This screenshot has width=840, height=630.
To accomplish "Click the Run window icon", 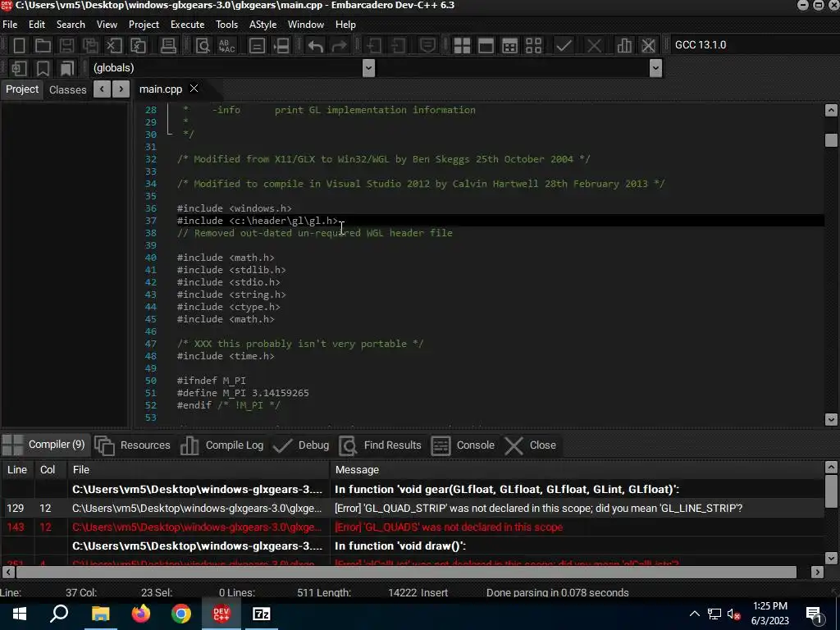I will [x=486, y=46].
